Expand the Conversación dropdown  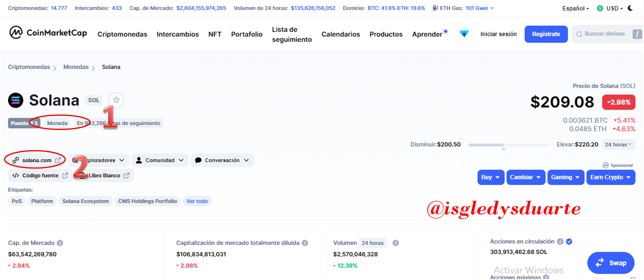(222, 160)
